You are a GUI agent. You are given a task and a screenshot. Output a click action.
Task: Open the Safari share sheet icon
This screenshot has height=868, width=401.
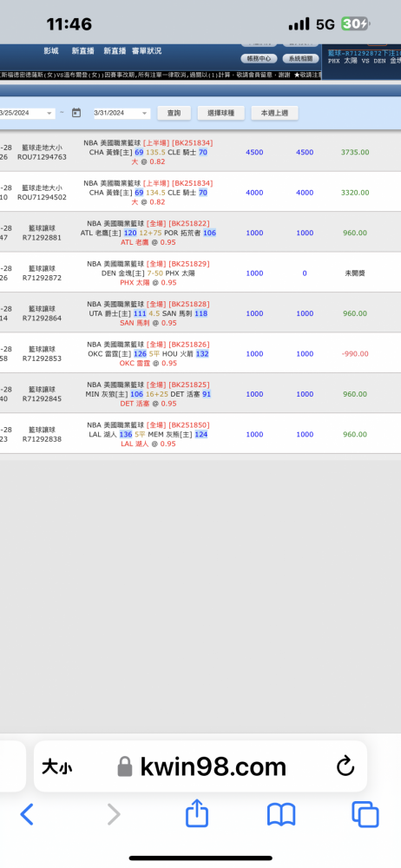click(x=197, y=814)
